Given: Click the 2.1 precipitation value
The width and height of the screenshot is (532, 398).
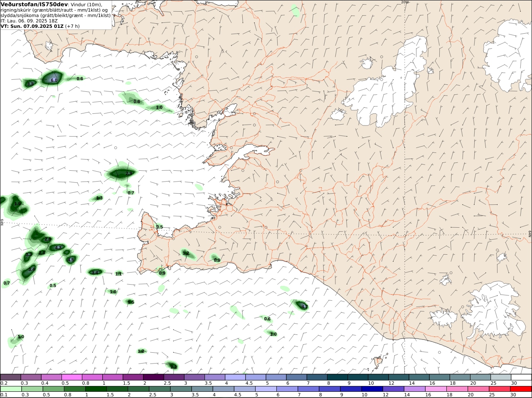Looking at the screenshot, I should pos(174,366).
